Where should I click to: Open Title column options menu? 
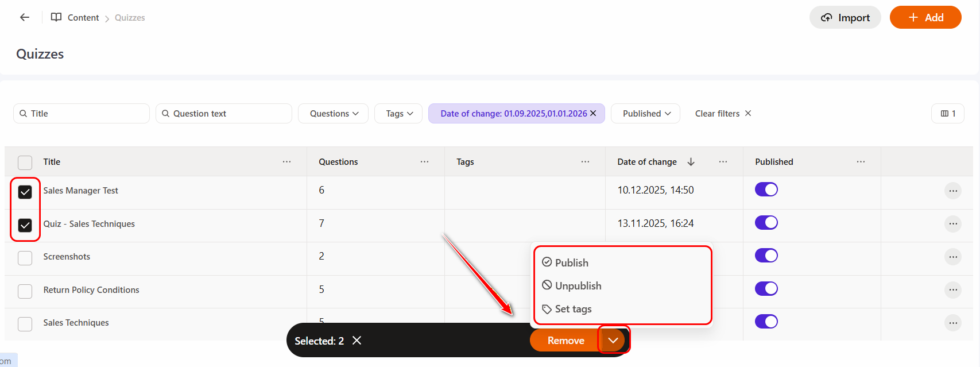click(286, 162)
